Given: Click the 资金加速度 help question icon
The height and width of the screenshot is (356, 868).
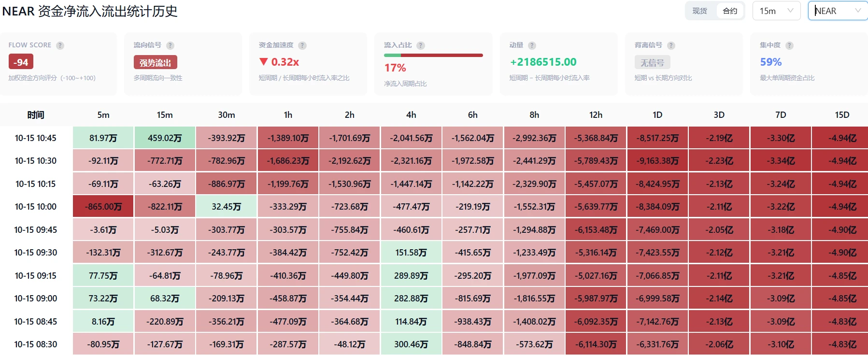Looking at the screenshot, I should pyautogui.click(x=302, y=45).
